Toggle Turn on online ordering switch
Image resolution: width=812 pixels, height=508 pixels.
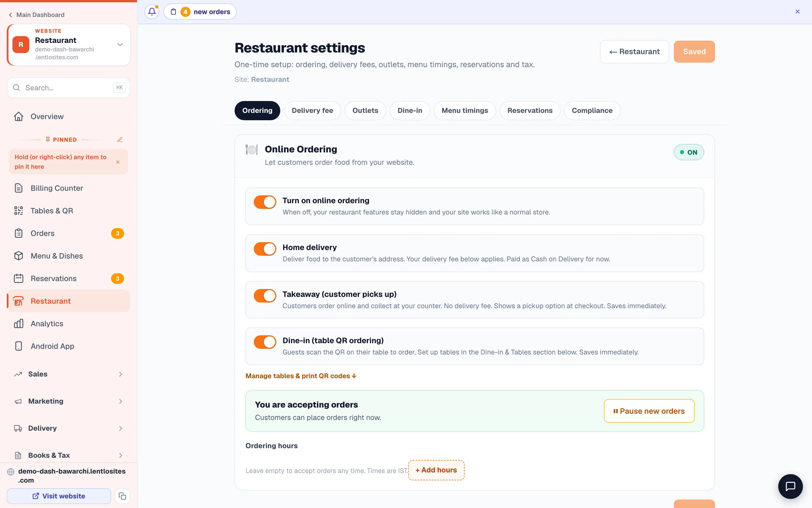point(265,202)
